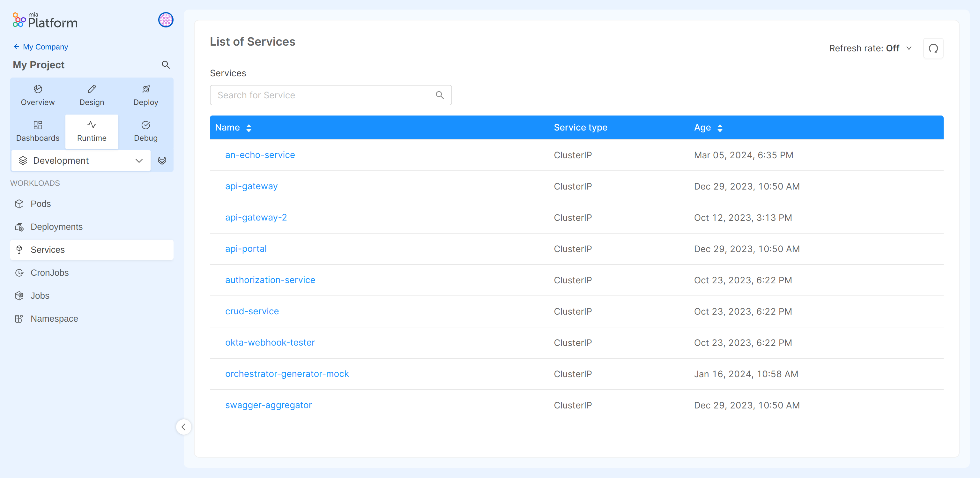This screenshot has height=478, width=980.
Task: Toggle sorting on the Name column
Action: click(249, 128)
